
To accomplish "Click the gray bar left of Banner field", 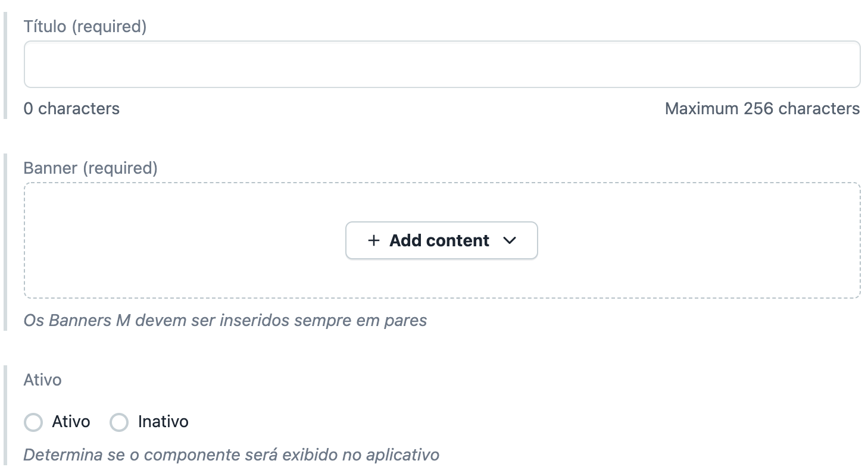I will coord(5,241).
